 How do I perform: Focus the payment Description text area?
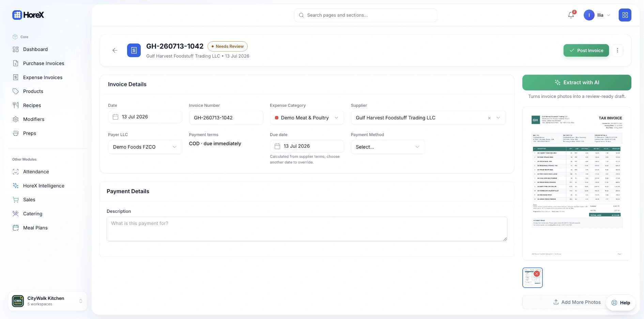[x=307, y=229]
